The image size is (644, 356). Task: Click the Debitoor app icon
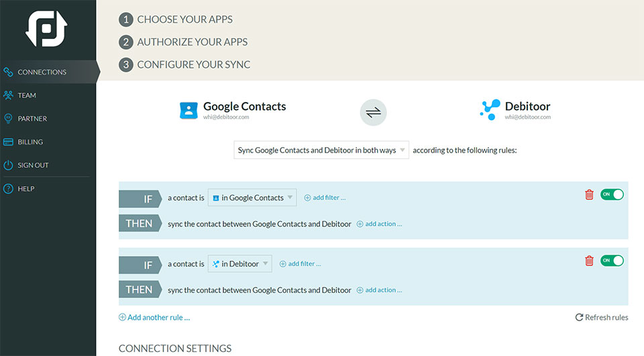point(490,109)
